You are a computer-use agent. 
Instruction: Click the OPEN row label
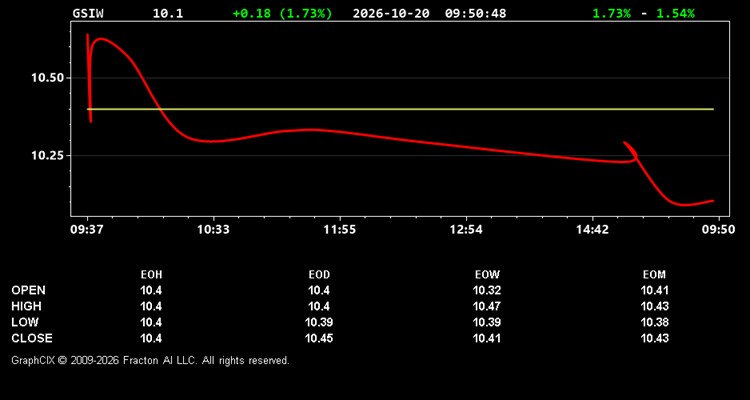[x=29, y=290]
